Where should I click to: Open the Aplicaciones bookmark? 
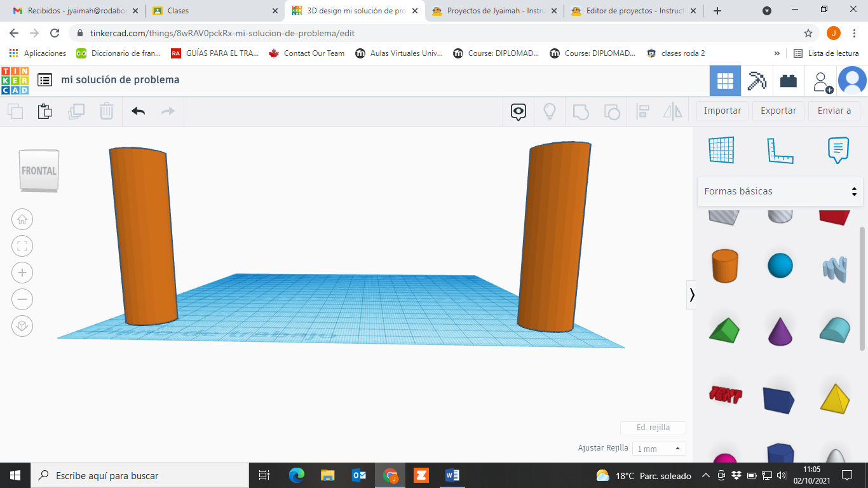pyautogui.click(x=37, y=53)
